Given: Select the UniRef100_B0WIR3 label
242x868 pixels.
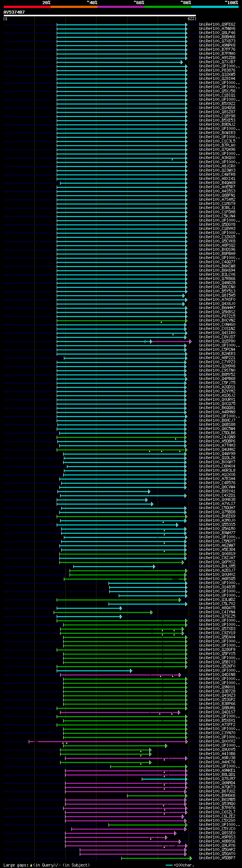Looking at the screenshot, I should [x=217, y=133].
